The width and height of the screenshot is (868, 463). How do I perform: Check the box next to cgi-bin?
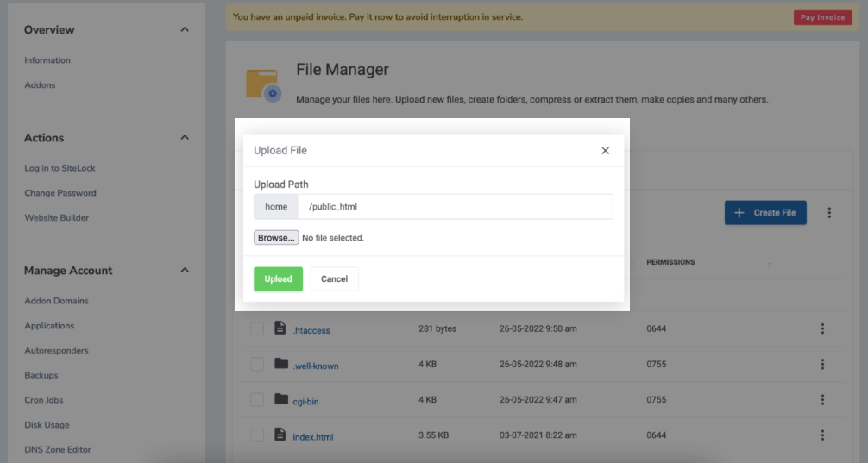pyautogui.click(x=257, y=400)
